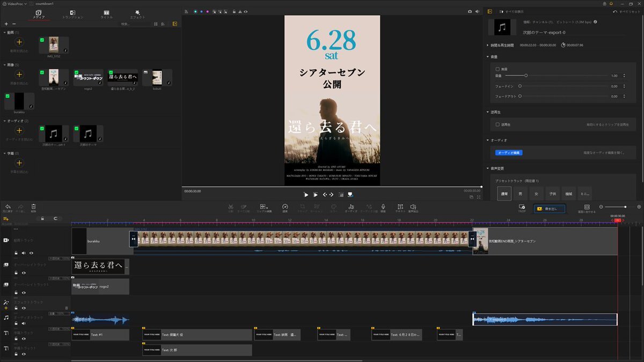
Task: Import audio with the plus icon
Action: [19, 130]
